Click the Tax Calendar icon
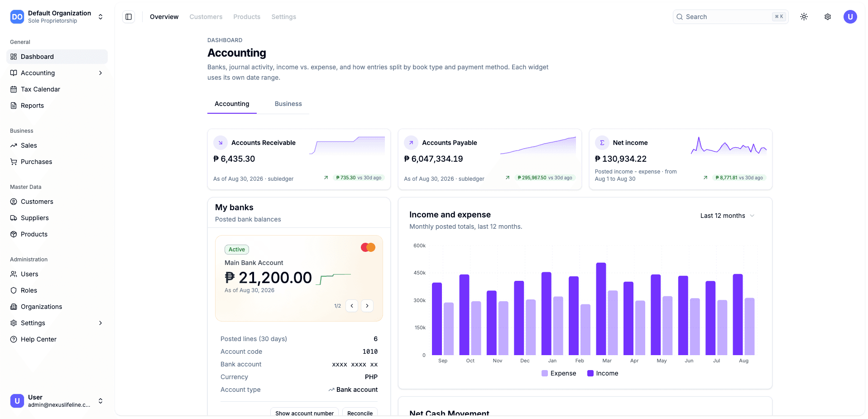Image resolution: width=868 pixels, height=419 pixels. pos(14,89)
